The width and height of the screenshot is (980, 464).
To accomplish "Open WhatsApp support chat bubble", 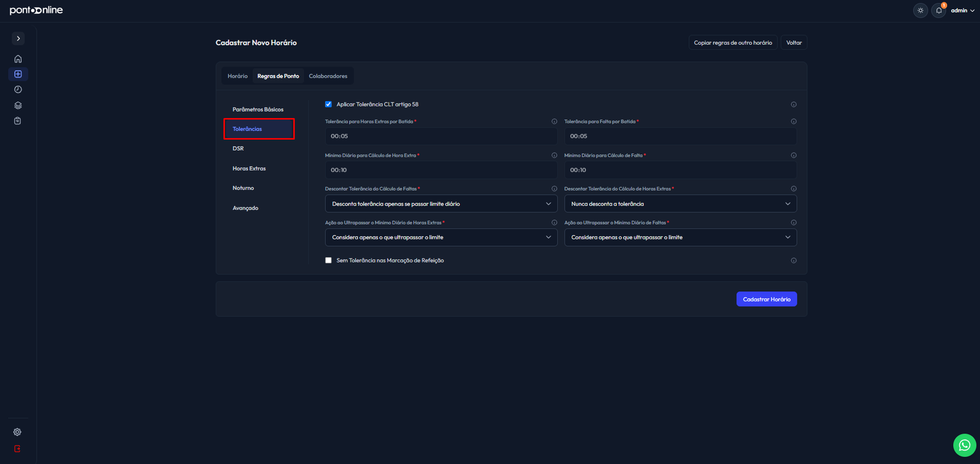I will coord(965,445).
